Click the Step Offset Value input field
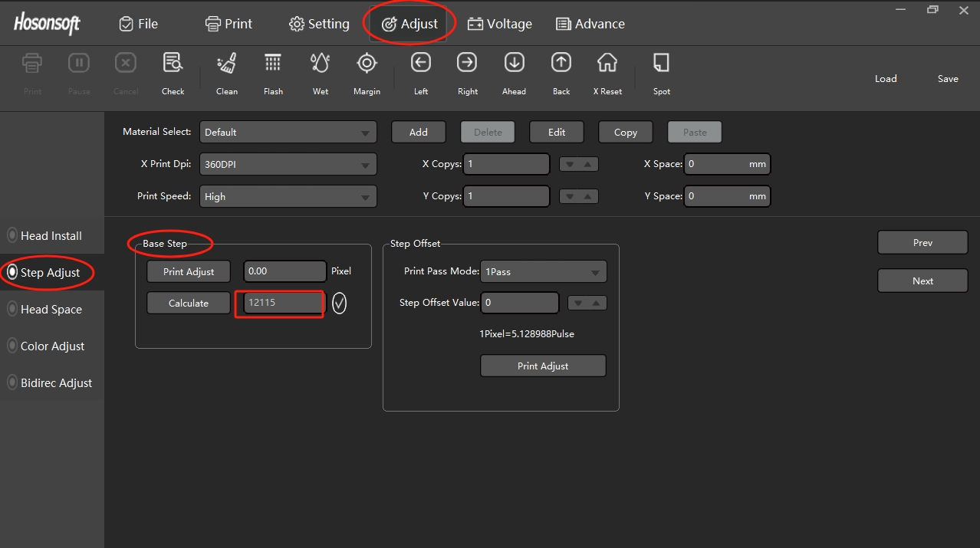The image size is (980, 548). coord(519,303)
